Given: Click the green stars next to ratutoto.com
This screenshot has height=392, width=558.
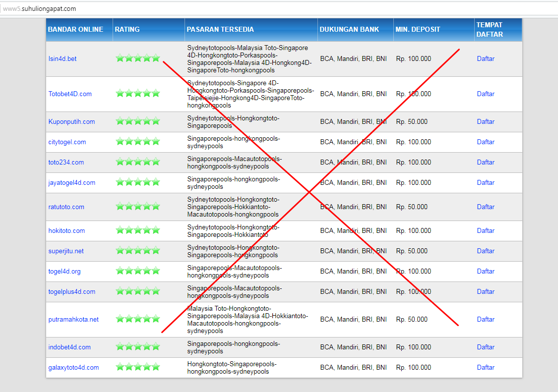Looking at the screenshot, I should (138, 206).
